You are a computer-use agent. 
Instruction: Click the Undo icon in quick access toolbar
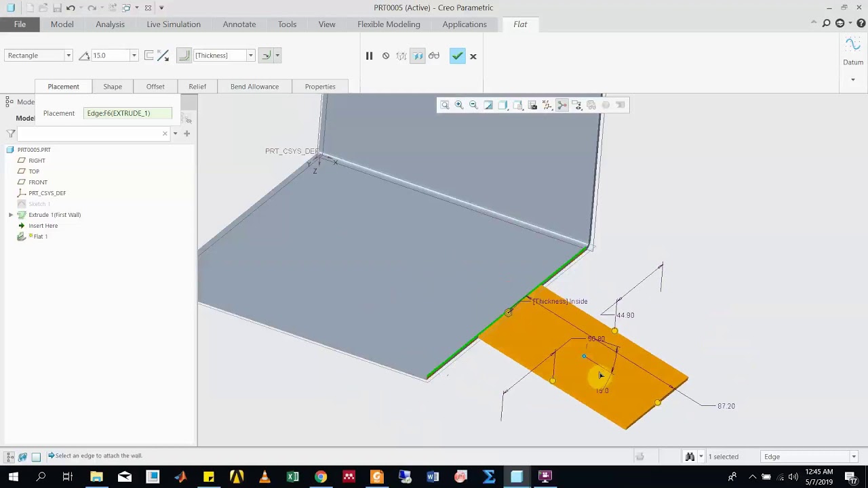click(71, 8)
